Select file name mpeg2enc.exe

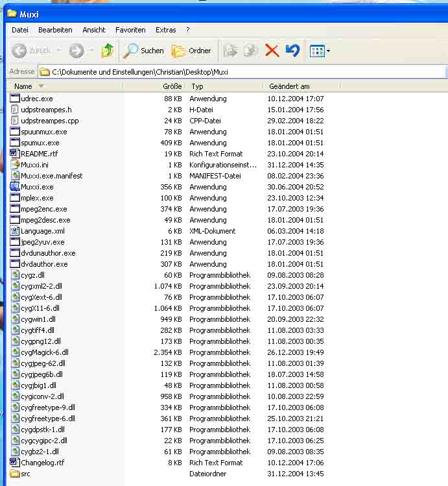[x=44, y=209]
